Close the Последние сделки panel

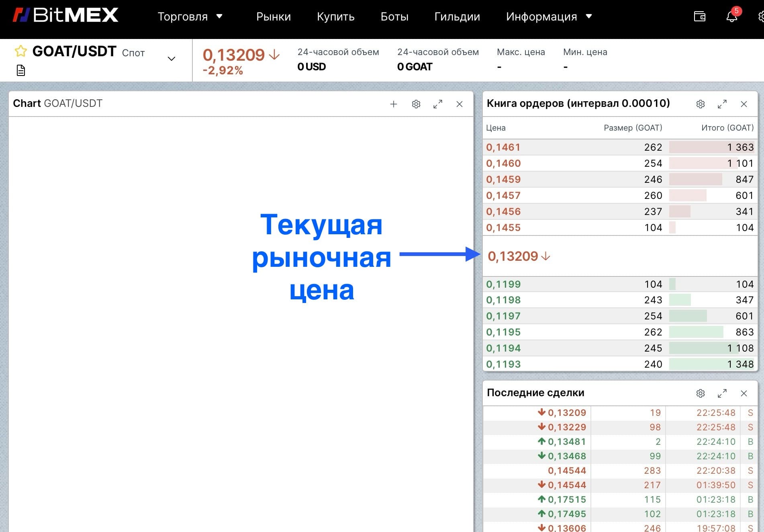pos(744,393)
